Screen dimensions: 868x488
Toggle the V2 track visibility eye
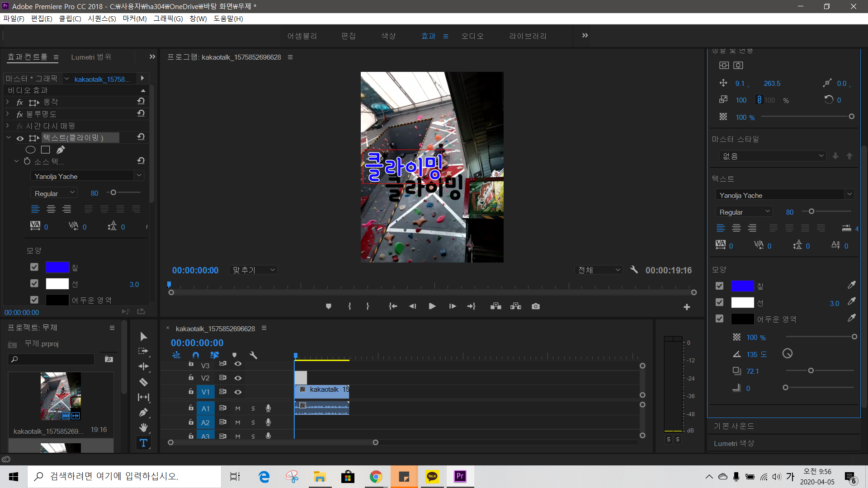(238, 378)
